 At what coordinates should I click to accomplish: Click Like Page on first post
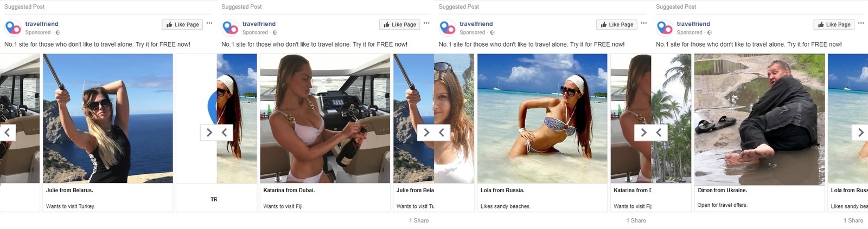(182, 24)
